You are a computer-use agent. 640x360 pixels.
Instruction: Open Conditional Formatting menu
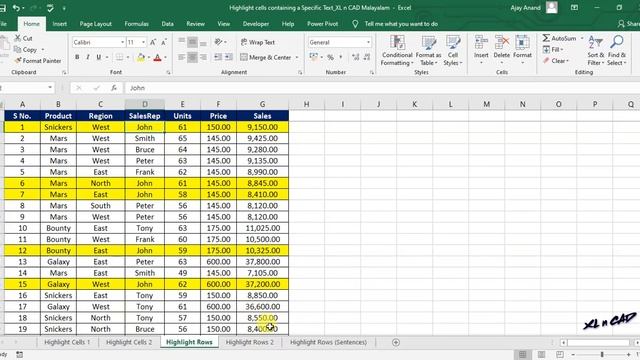click(397, 50)
